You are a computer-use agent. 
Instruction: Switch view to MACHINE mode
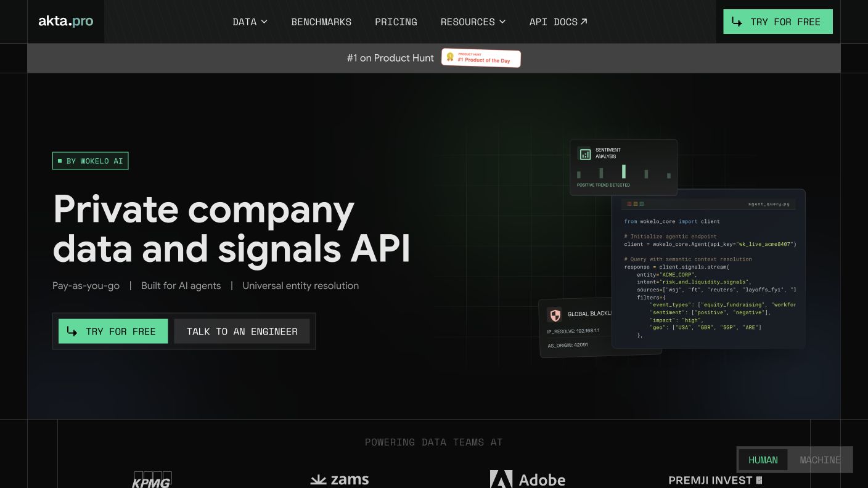pyautogui.click(x=820, y=460)
